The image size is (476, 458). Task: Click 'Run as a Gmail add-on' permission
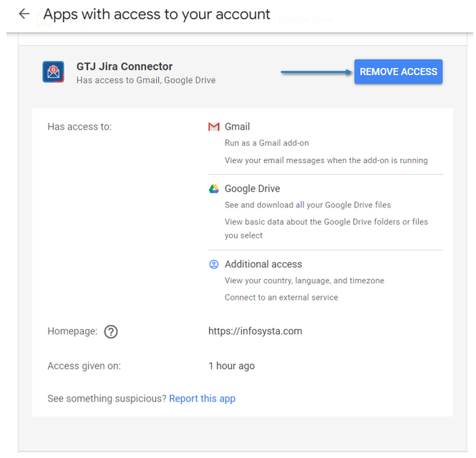pos(266,143)
